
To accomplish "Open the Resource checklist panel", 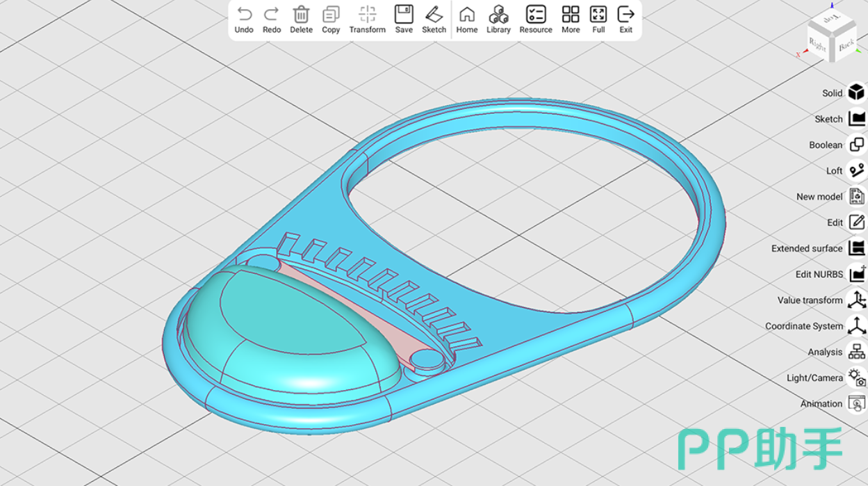I will pos(536,15).
